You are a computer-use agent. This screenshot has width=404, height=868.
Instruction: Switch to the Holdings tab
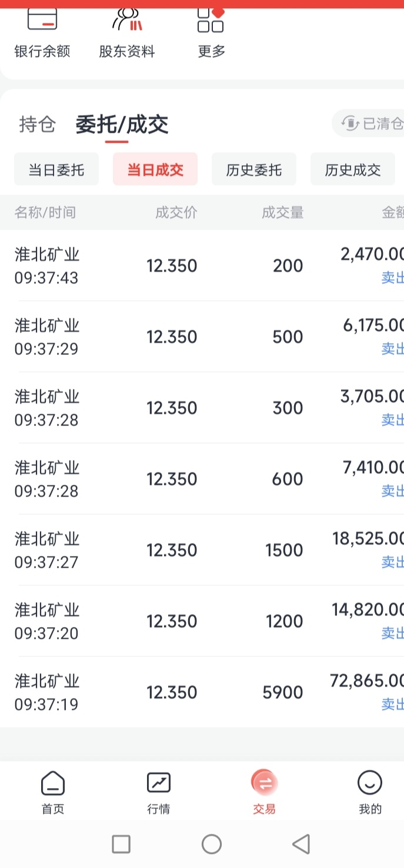38,124
